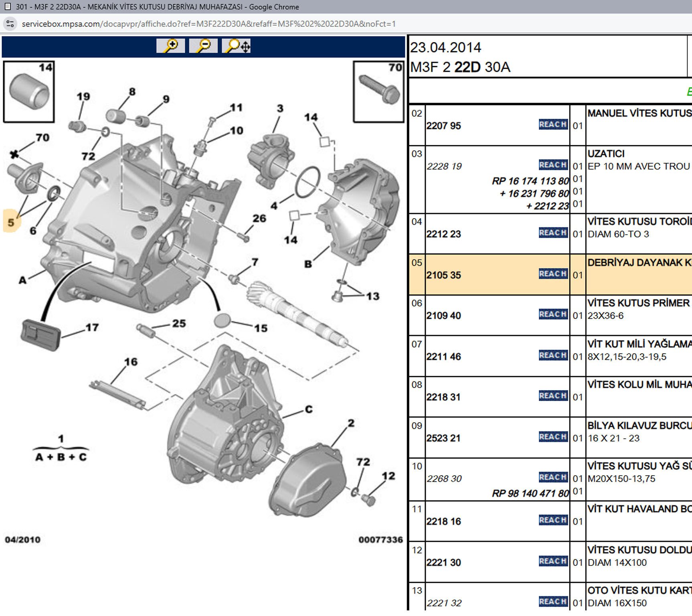Select row 08 part number 2218 31
Screen dimensions: 692x616
pos(443,397)
